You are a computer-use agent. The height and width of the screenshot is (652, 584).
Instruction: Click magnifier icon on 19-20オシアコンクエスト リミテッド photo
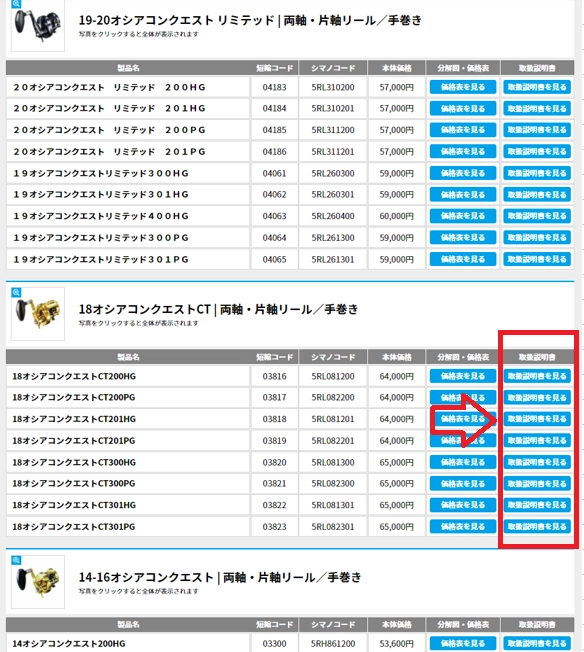pos(16,4)
